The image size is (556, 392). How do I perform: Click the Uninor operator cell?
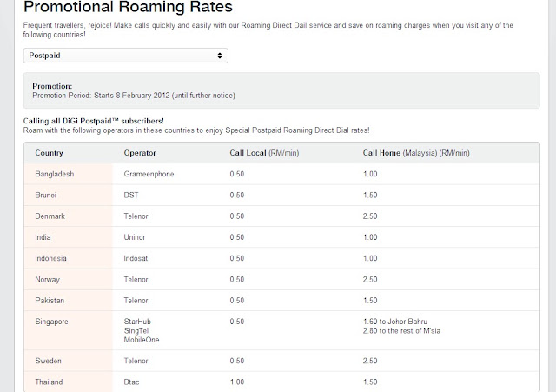point(135,237)
